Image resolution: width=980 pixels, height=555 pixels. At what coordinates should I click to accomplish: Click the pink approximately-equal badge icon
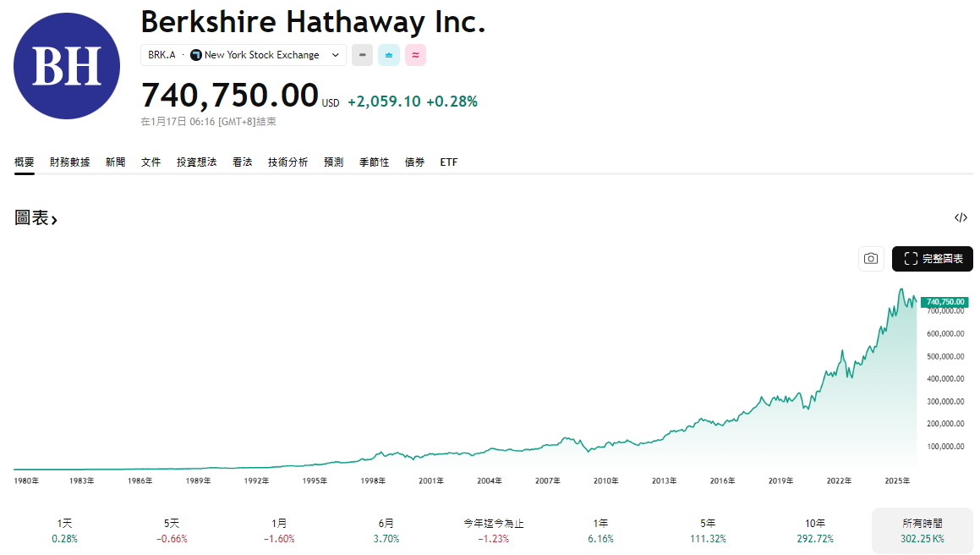pyautogui.click(x=415, y=55)
